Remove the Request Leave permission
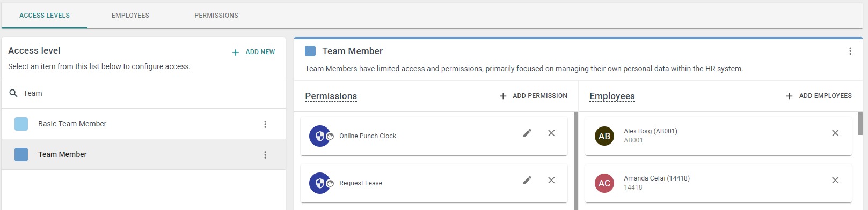868x210 pixels. [x=551, y=180]
